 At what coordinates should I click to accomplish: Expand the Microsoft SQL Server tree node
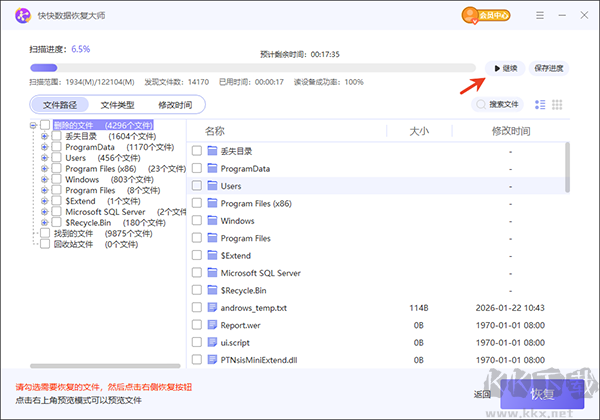coord(45,212)
